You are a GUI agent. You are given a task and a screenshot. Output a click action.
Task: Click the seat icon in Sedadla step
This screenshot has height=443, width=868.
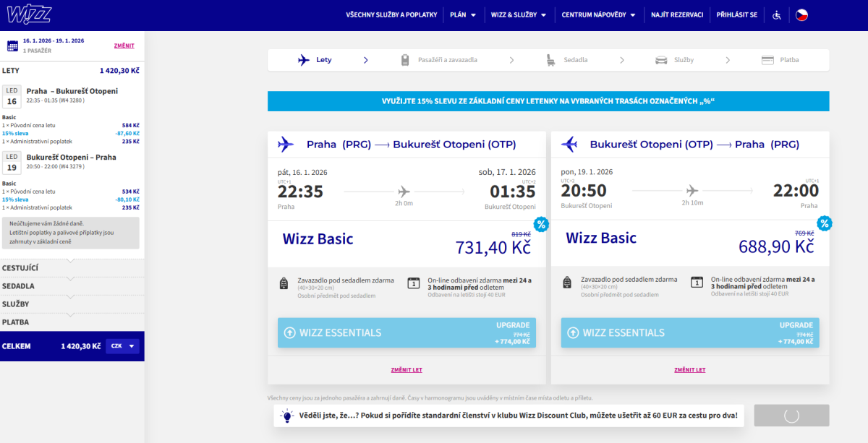[x=551, y=60]
